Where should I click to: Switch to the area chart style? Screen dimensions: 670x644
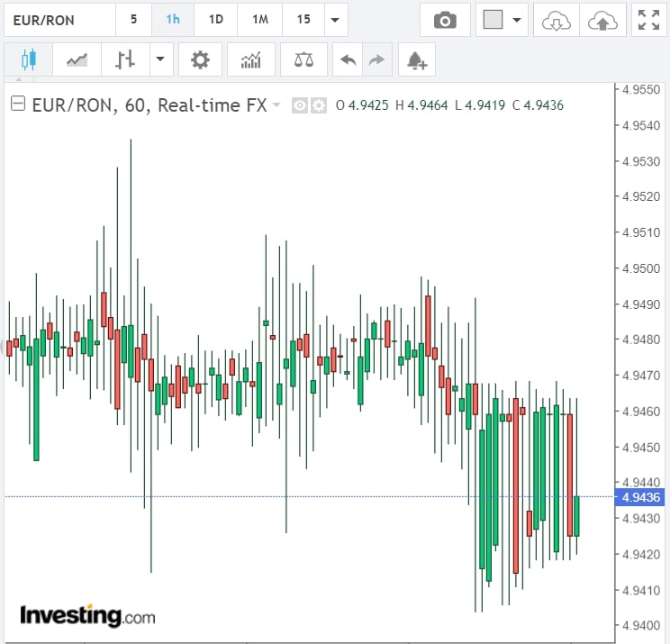77,60
